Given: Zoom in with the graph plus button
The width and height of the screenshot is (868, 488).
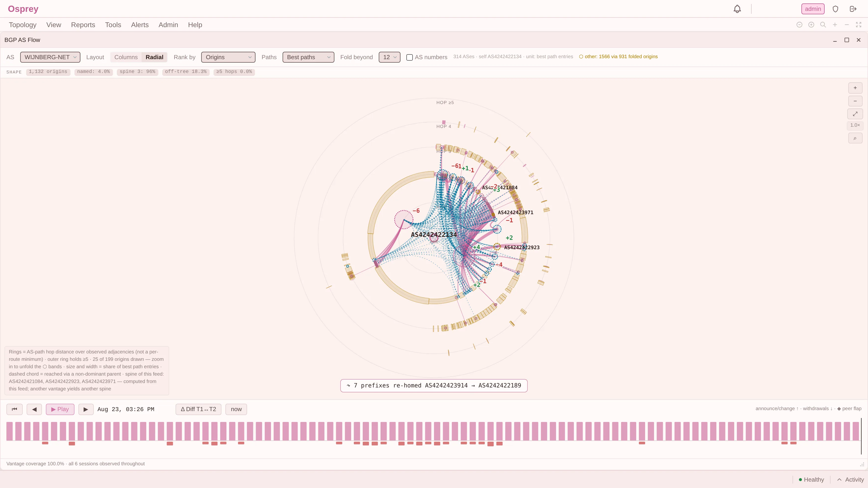Looking at the screenshot, I should click(855, 88).
